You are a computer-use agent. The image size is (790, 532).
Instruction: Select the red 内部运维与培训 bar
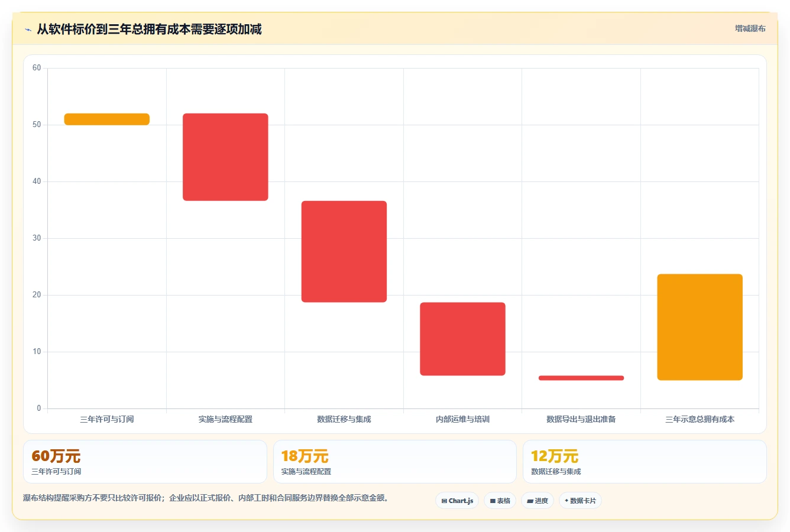462,339
